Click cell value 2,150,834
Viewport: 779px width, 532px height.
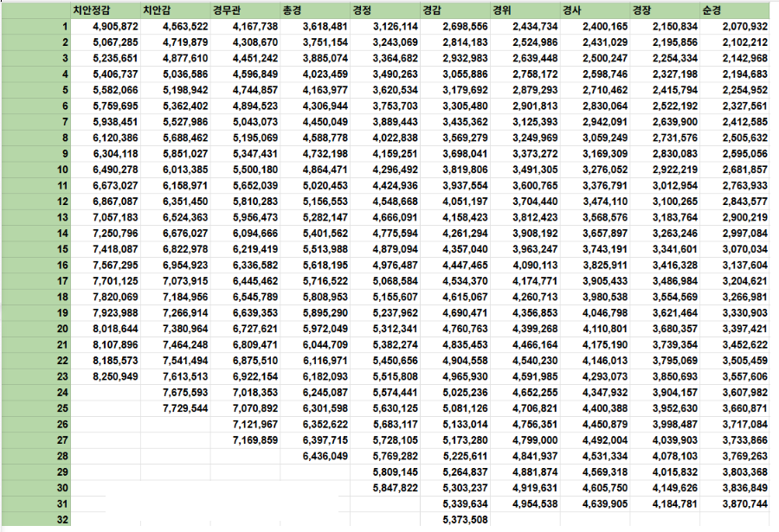click(675, 27)
